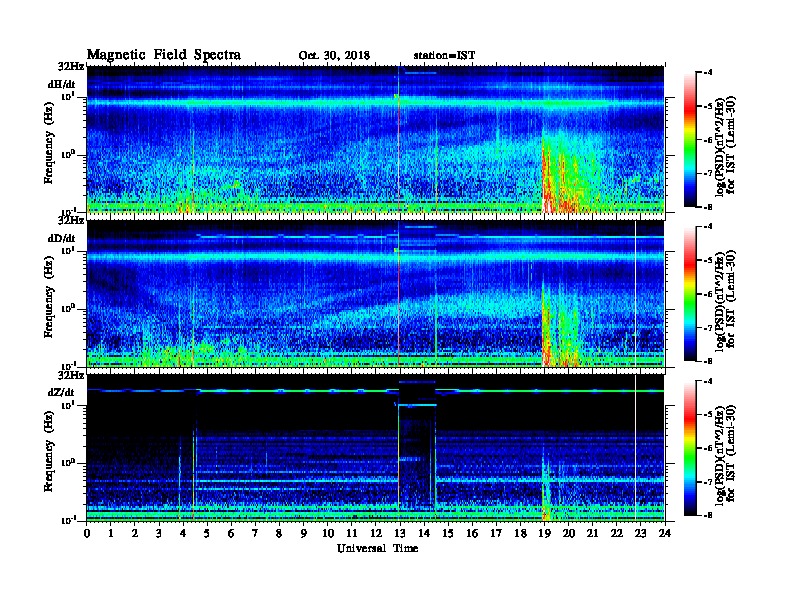Screen dimensions: 792x612
Task: Click the hour "3" tick on the time axis
Action: [x=159, y=533]
